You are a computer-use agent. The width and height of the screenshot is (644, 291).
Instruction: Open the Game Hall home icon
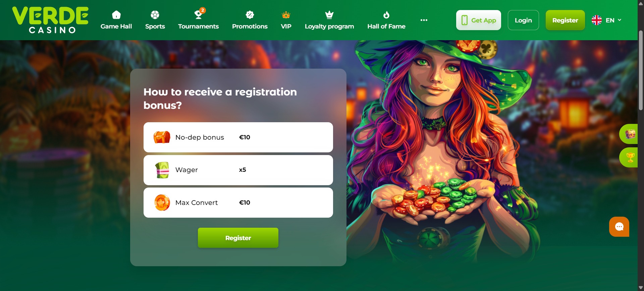pos(116,15)
